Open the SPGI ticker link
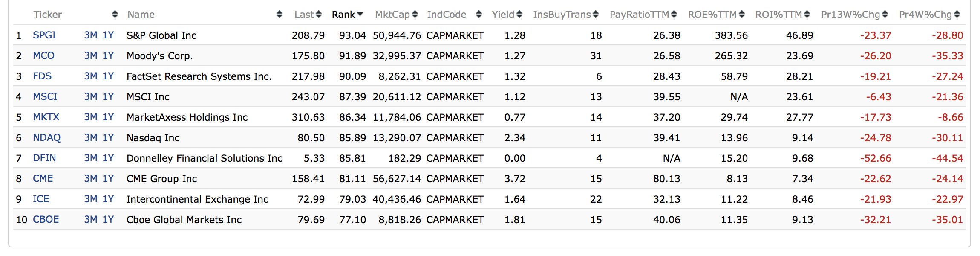Image resolution: width=980 pixels, height=256 pixels. pyautogui.click(x=44, y=35)
